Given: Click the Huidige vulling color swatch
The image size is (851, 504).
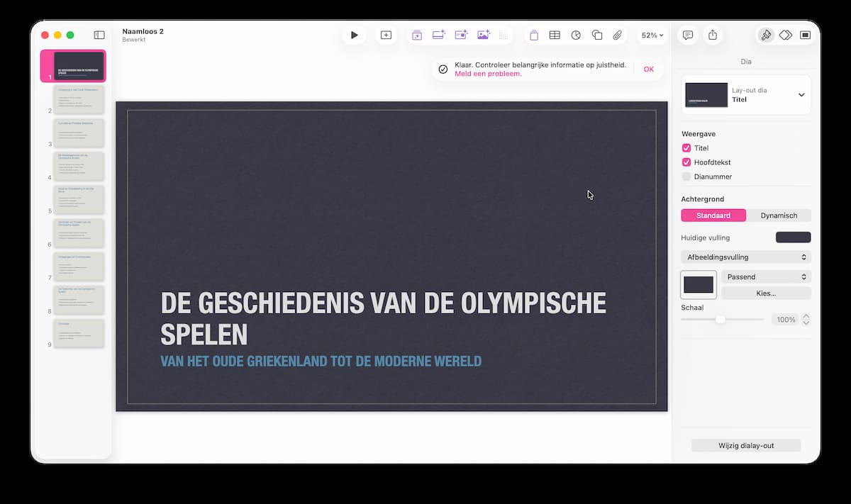Looking at the screenshot, I should pyautogui.click(x=793, y=237).
